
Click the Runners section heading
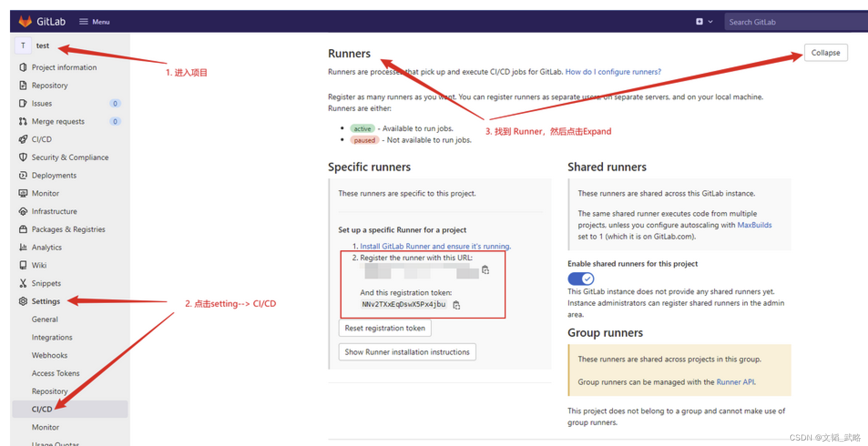pos(349,53)
